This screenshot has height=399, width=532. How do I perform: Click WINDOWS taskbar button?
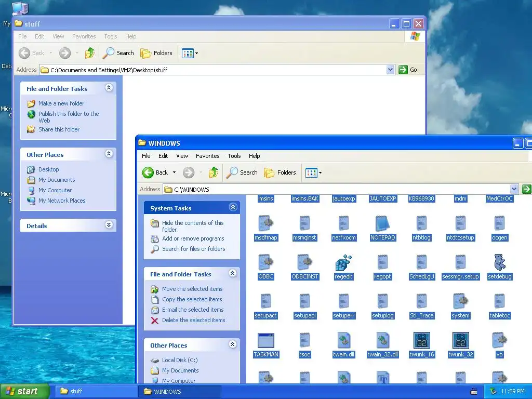coord(180,392)
